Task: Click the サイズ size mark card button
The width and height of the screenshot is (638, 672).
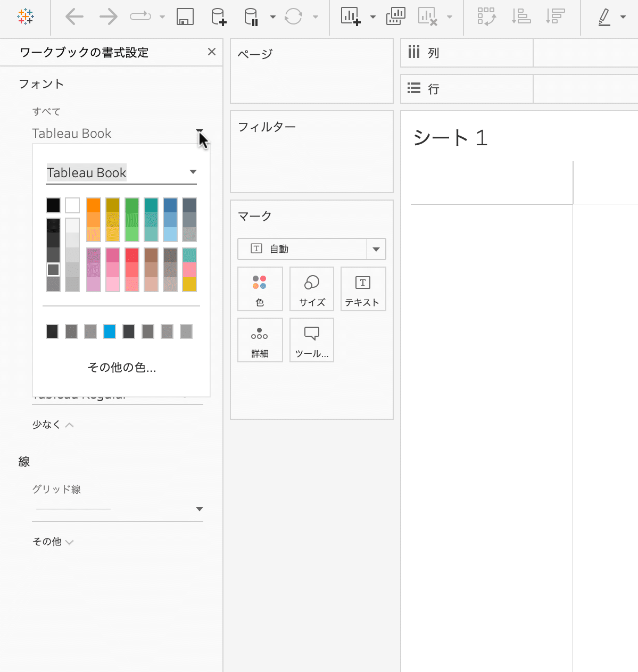Action: [312, 289]
